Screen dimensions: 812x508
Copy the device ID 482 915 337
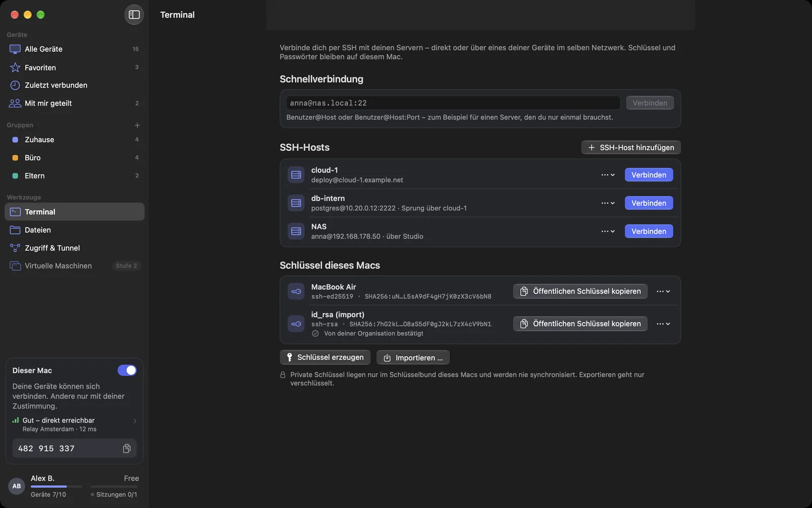point(127,449)
